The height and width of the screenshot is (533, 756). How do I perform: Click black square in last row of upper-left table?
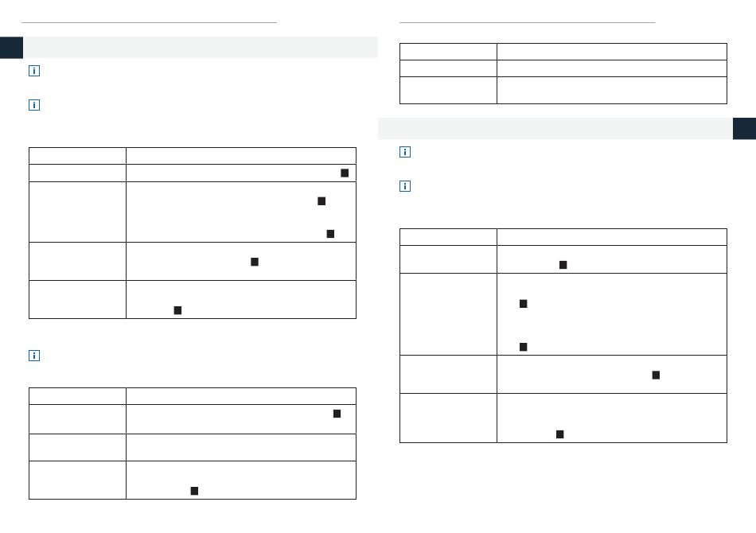tap(178, 310)
